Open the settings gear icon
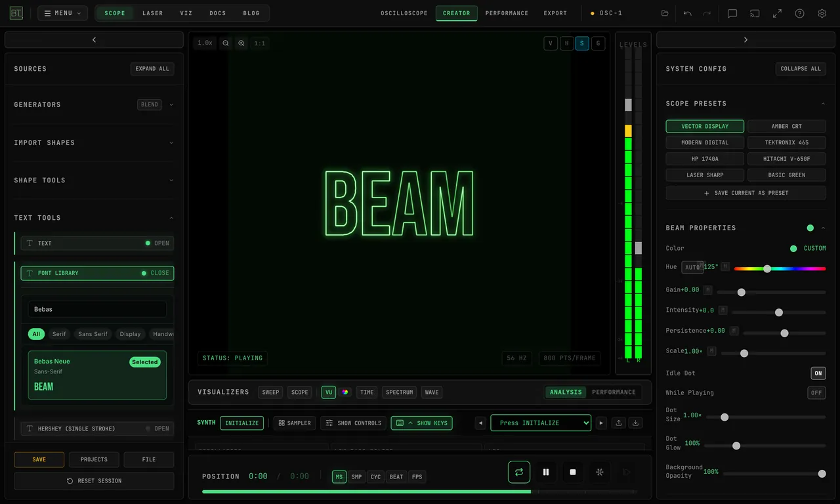 (x=822, y=13)
